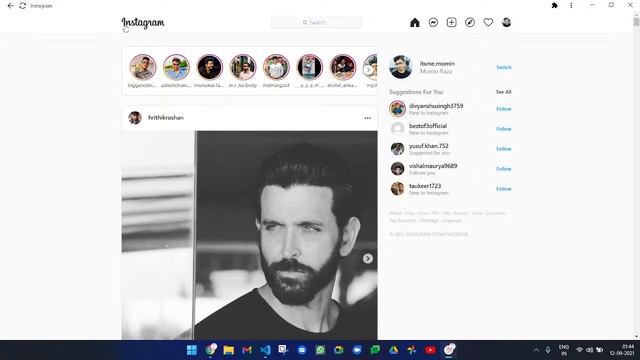640x360 pixels.
Task: Open hrithikroshan post avatar
Action: pyautogui.click(x=135, y=118)
